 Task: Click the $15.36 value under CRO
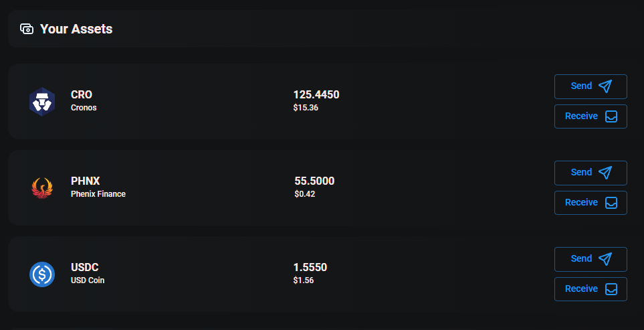point(306,108)
